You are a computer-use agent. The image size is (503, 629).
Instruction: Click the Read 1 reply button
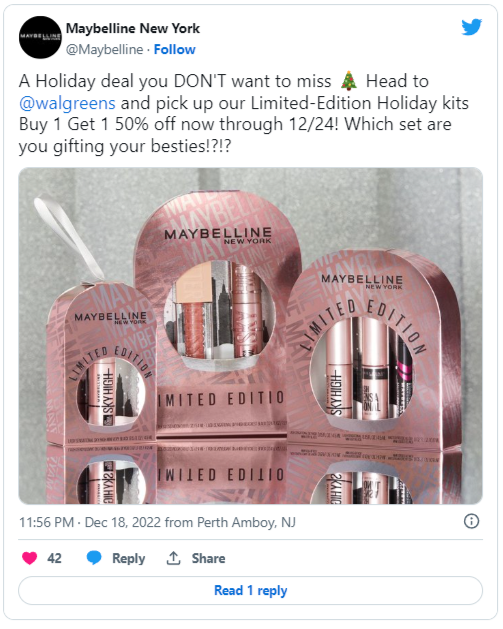pos(251,590)
